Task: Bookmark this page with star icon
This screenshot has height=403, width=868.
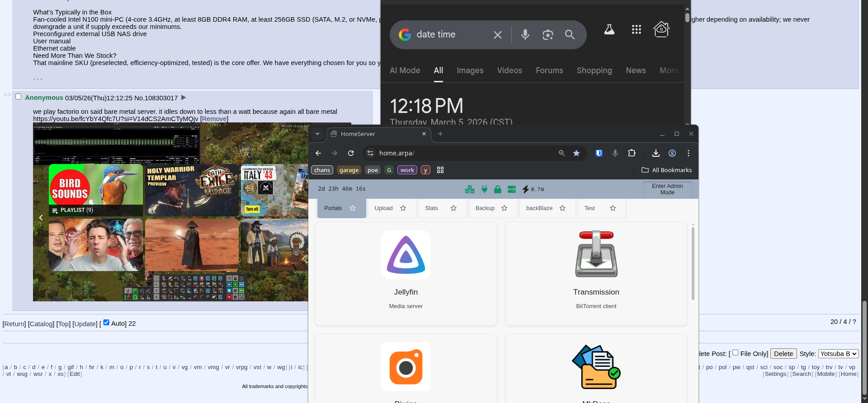Action: [576, 153]
